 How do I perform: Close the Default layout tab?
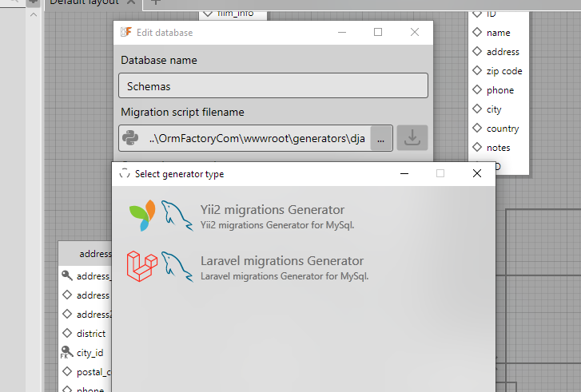(131, 2)
